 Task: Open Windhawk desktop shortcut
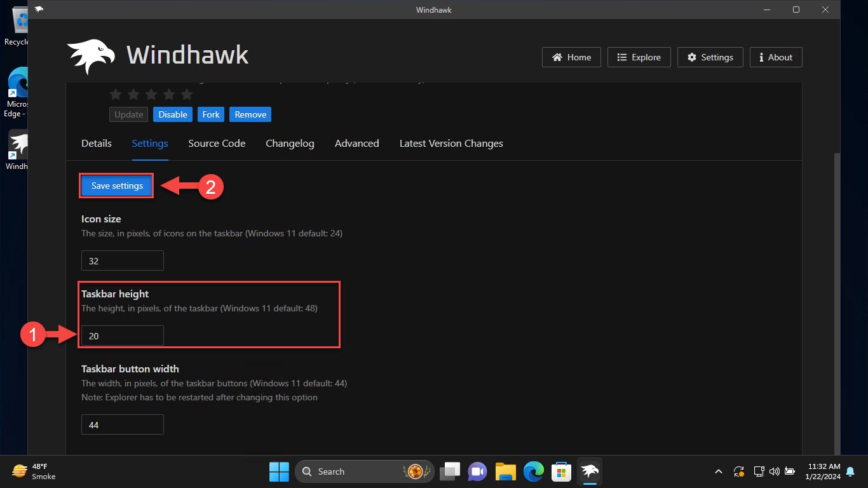coord(18,151)
